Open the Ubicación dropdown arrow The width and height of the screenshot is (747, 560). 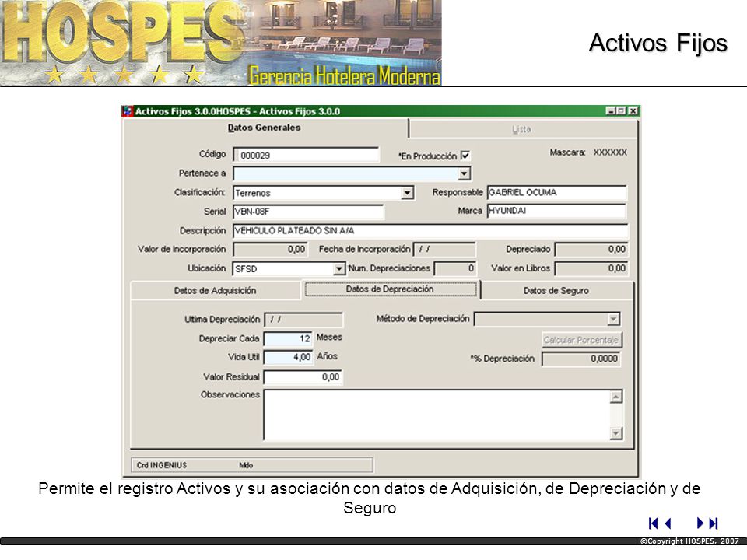click(x=338, y=268)
